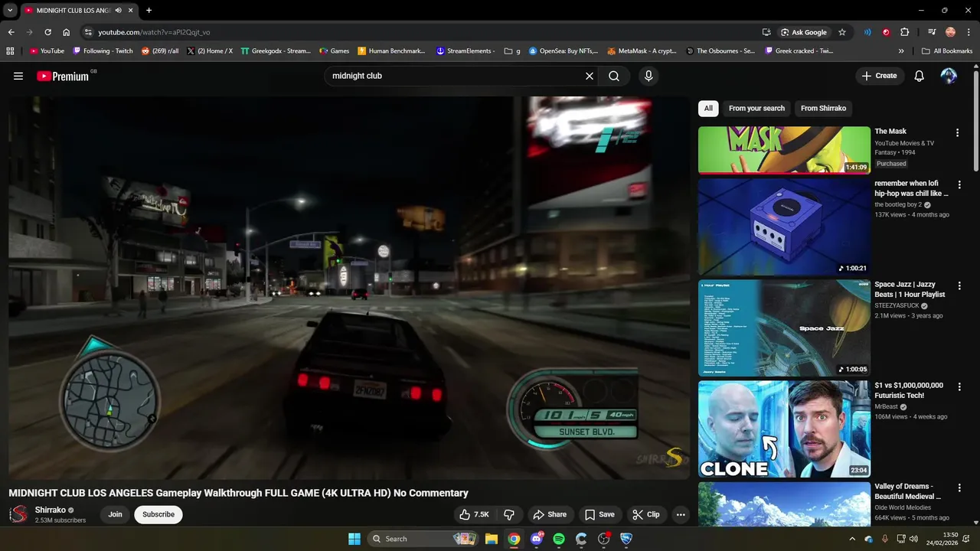Viewport: 980px width, 551px height.
Task: Clip the video with scissors button
Action: [x=646, y=514]
